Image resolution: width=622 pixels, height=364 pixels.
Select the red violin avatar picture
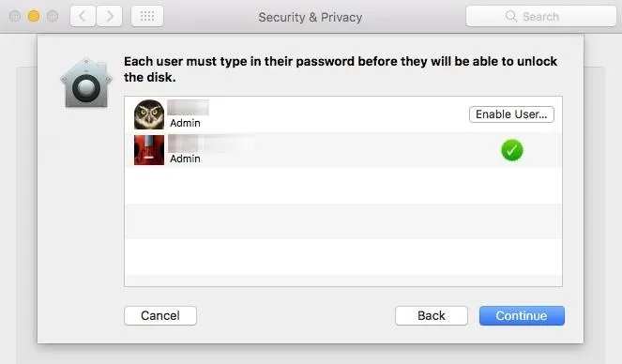click(x=149, y=150)
